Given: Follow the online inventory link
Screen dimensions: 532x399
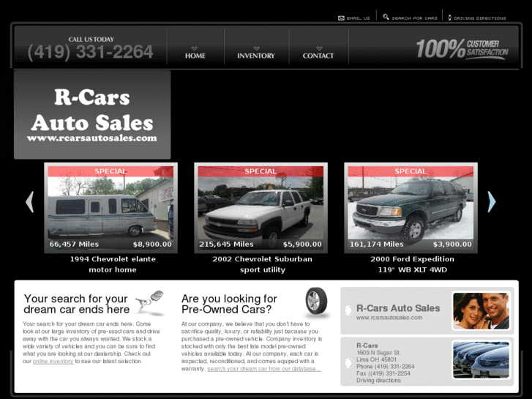Looking at the screenshot, I should point(53,362).
